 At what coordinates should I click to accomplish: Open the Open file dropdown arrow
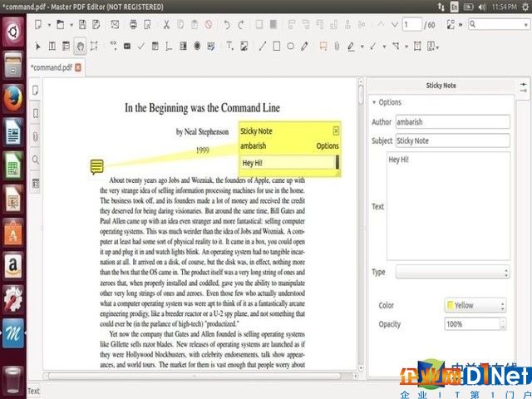pos(71,25)
